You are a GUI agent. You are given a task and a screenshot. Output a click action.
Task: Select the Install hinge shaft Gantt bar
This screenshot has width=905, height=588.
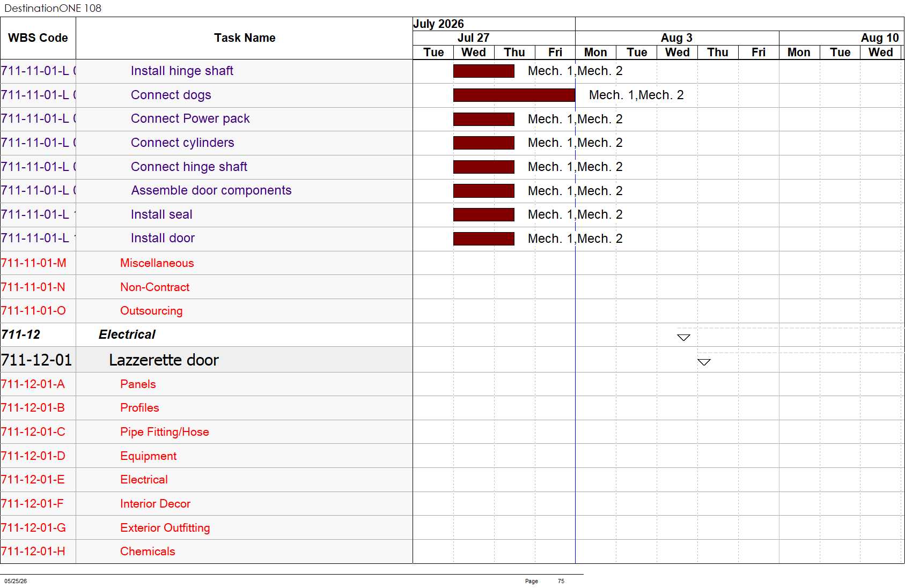(483, 71)
